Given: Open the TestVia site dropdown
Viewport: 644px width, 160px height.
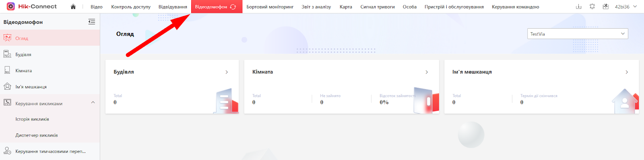Looking at the screenshot, I should (x=578, y=34).
